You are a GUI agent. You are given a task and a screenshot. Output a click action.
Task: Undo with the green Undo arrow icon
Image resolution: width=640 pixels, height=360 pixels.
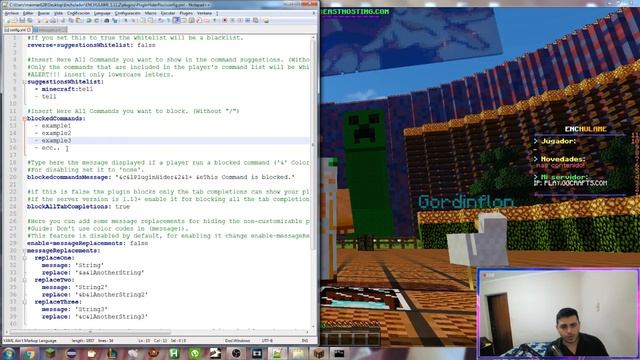tap(89, 20)
